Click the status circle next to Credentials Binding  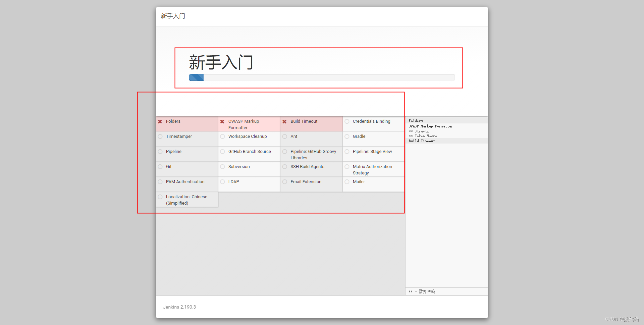[347, 121]
